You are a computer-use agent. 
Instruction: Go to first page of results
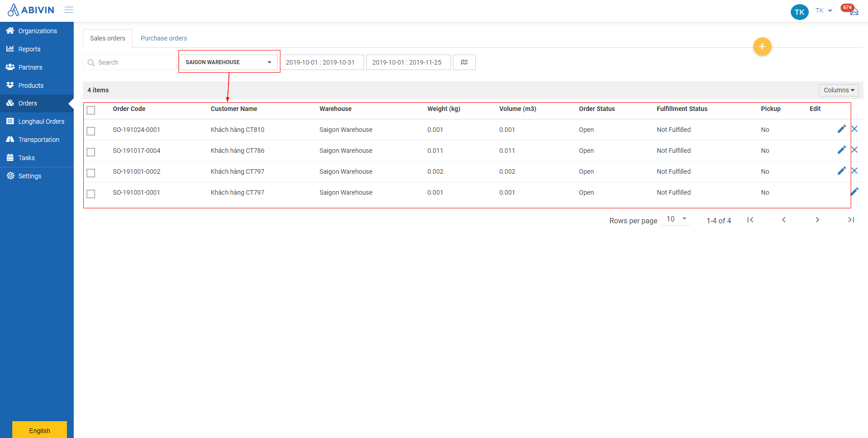point(750,220)
